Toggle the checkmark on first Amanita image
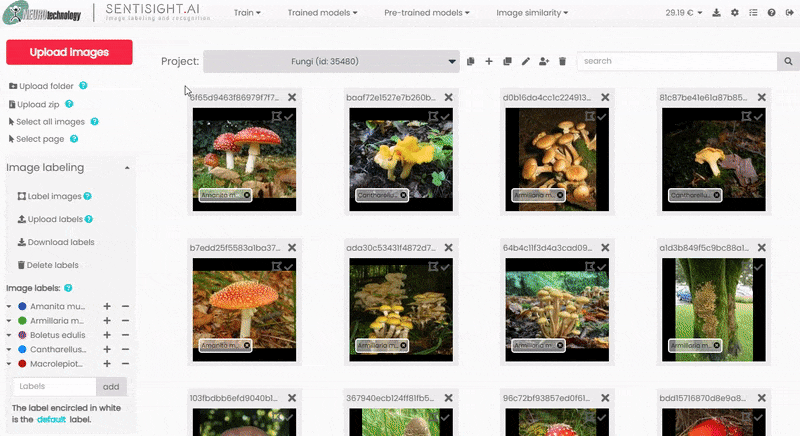 point(290,117)
